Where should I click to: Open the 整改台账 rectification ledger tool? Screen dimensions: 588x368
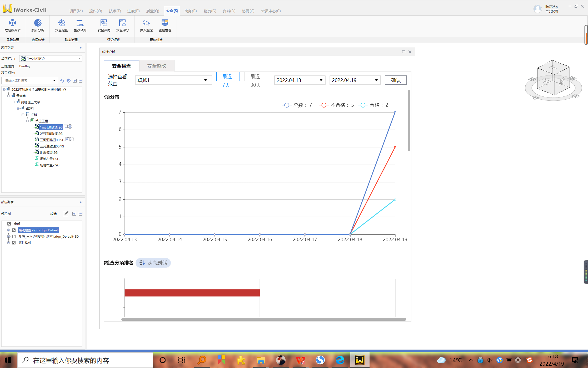[80, 25]
